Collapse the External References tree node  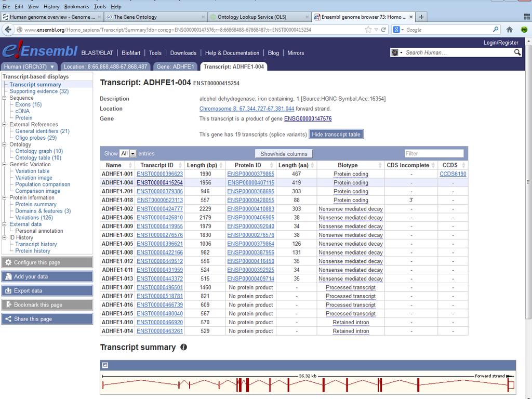[4, 125]
